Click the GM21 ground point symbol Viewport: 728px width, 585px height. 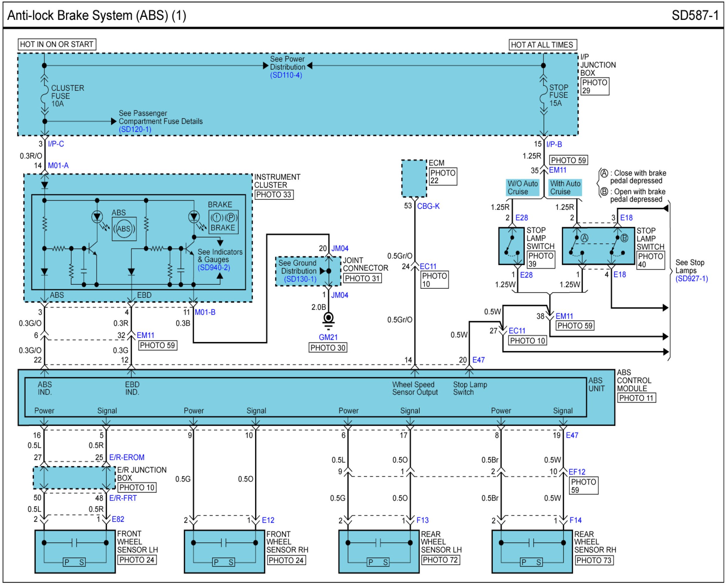click(x=328, y=318)
